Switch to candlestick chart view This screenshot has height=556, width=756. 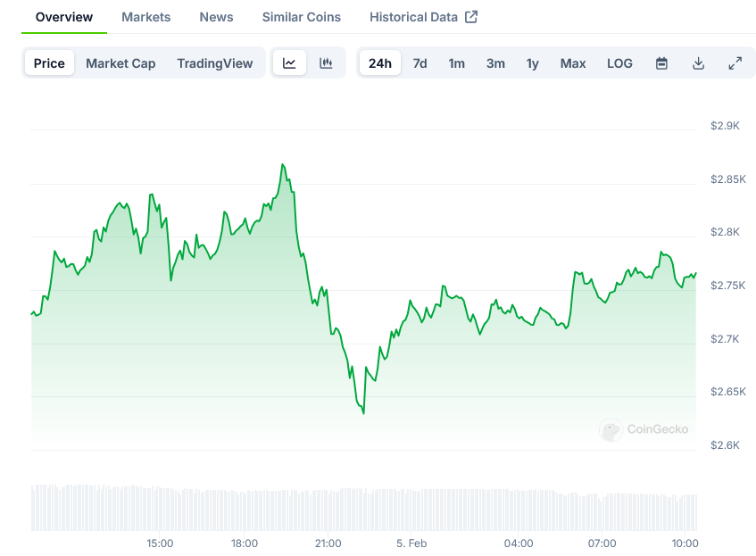click(x=326, y=63)
